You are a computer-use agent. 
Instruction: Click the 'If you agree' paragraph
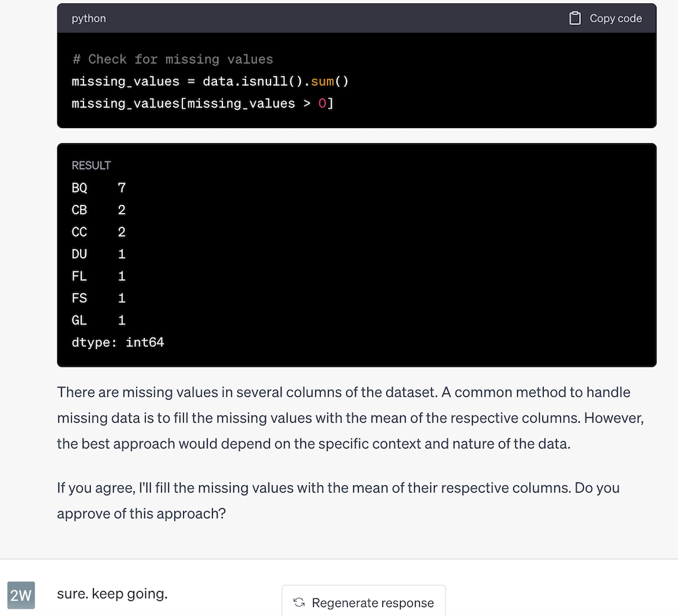coord(338,501)
